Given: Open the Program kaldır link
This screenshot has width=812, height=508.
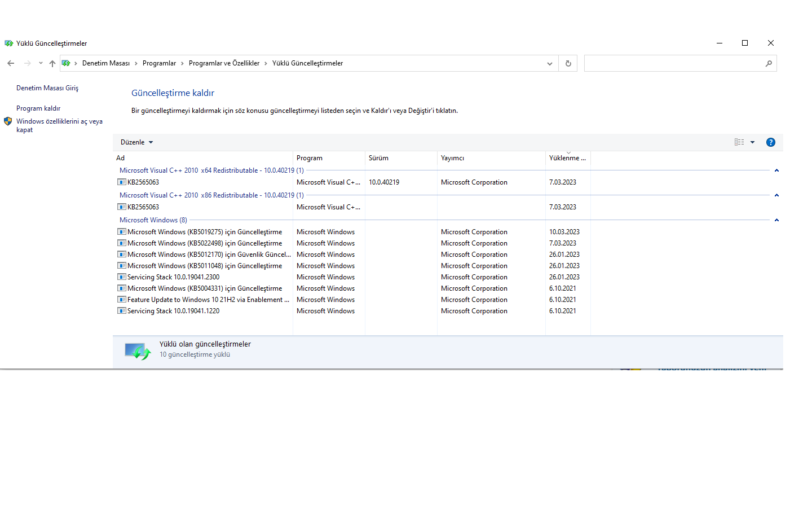Looking at the screenshot, I should click(x=38, y=108).
